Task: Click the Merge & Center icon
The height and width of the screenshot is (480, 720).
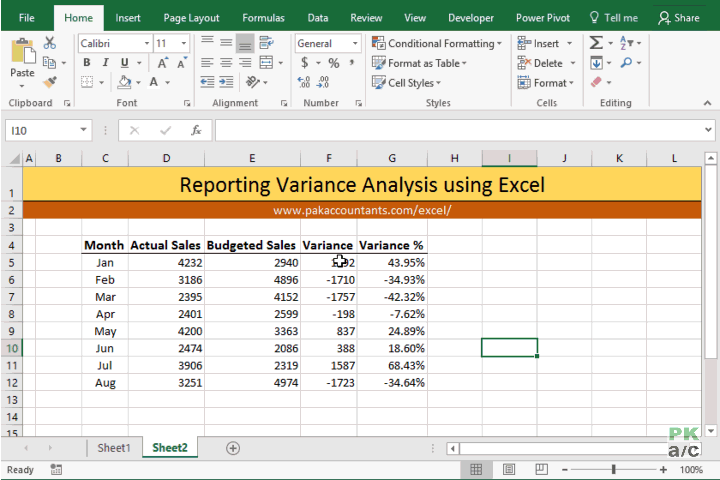Action: coord(266,62)
